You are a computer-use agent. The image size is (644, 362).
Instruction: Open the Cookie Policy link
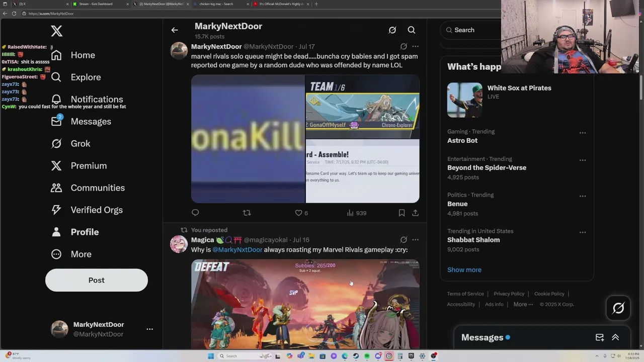coord(549,294)
